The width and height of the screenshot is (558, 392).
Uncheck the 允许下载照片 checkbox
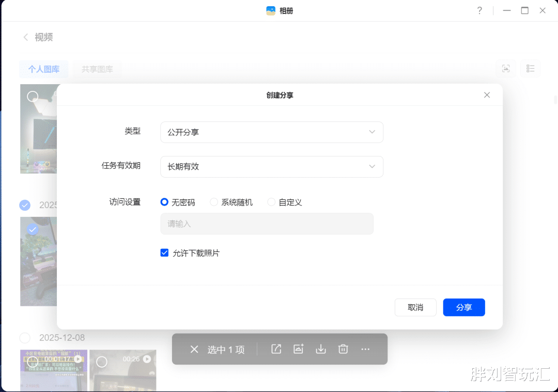pyautogui.click(x=164, y=253)
